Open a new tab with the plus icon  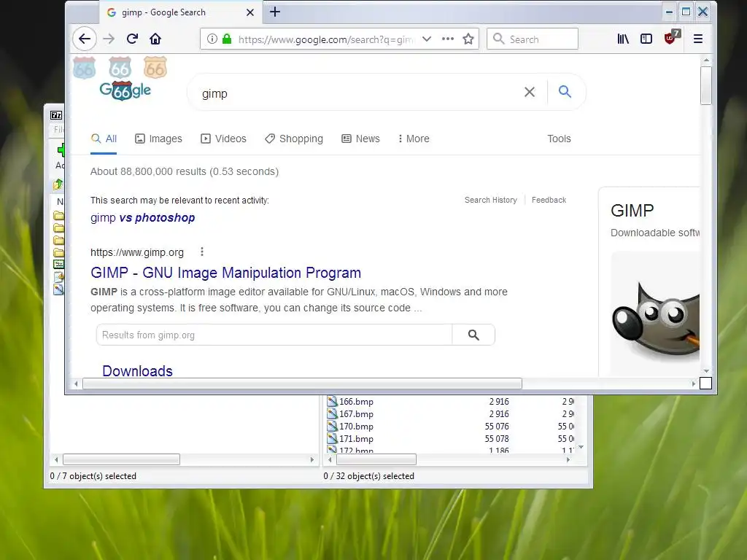click(x=275, y=12)
